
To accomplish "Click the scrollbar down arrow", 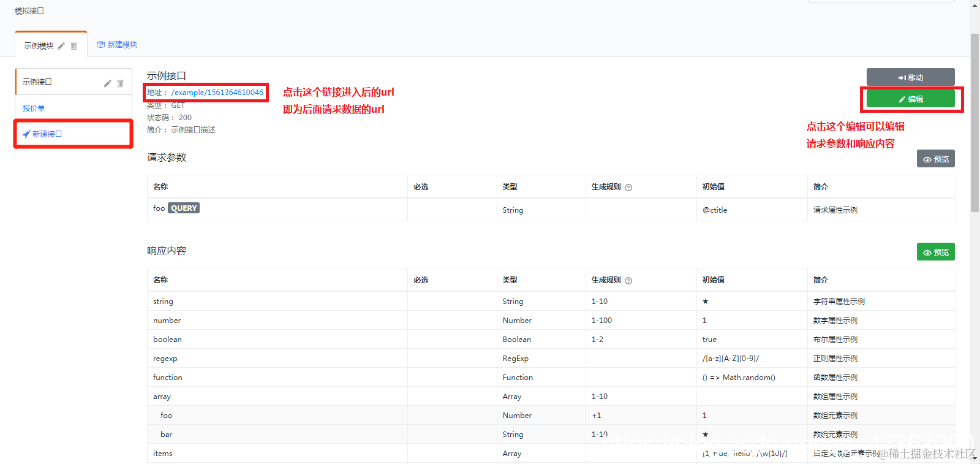I will point(974,458).
